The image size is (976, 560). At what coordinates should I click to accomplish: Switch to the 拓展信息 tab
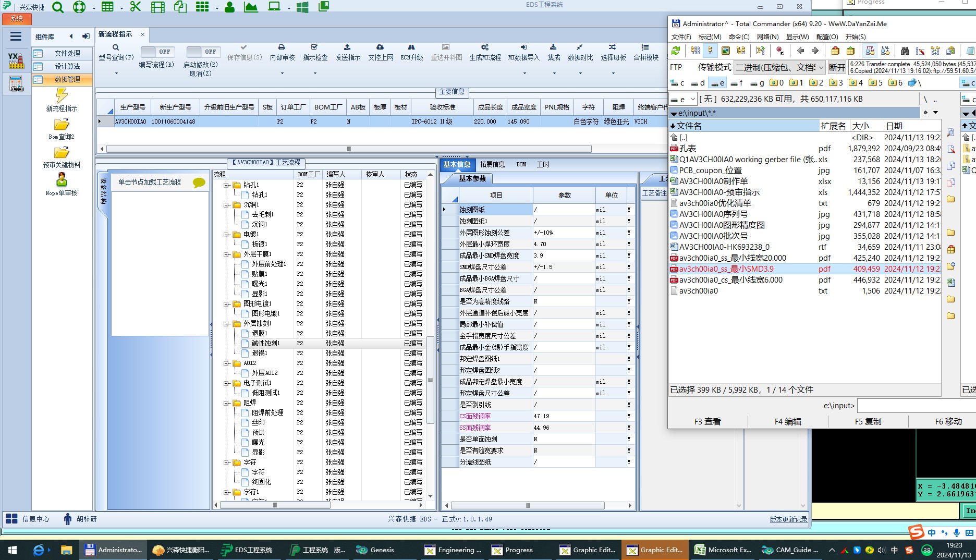[x=492, y=164]
